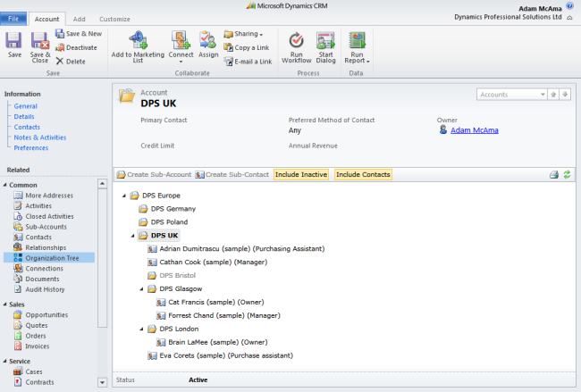Screen dimensions: 581x392
Task: E-mail a Link to this record
Action: coord(248,62)
